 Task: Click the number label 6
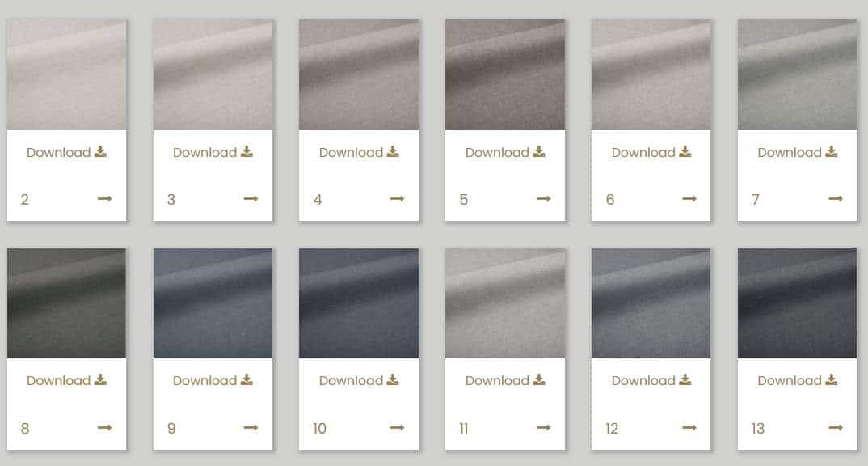[x=610, y=200]
